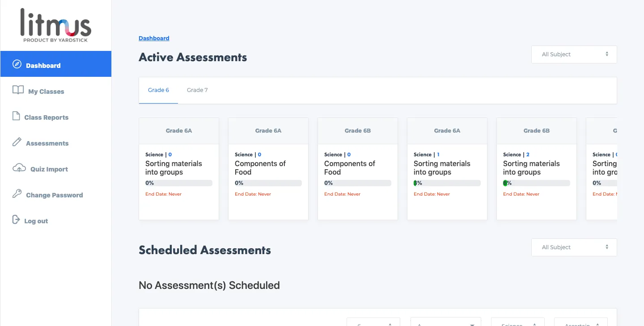Open Quiz Import using the cloud upload icon
The height and width of the screenshot is (326, 644).
(18, 168)
